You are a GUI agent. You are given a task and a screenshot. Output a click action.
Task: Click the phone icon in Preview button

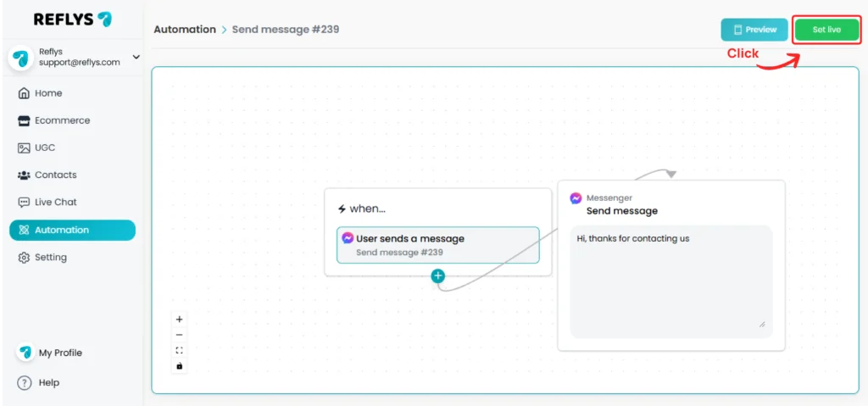point(737,30)
